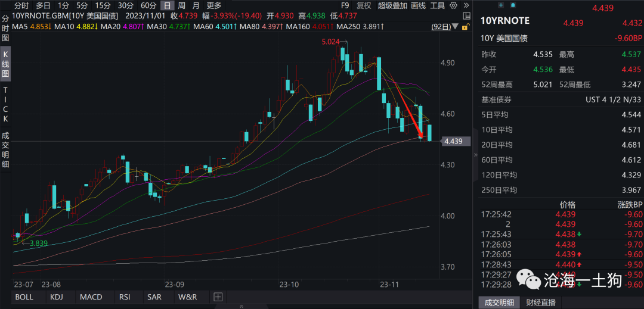Open the 更多 more intervals menu
The image size is (644, 309).
pyautogui.click(x=213, y=6)
